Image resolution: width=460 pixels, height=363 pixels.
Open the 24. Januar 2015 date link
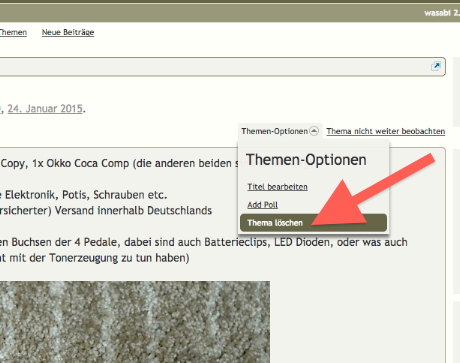pos(45,109)
